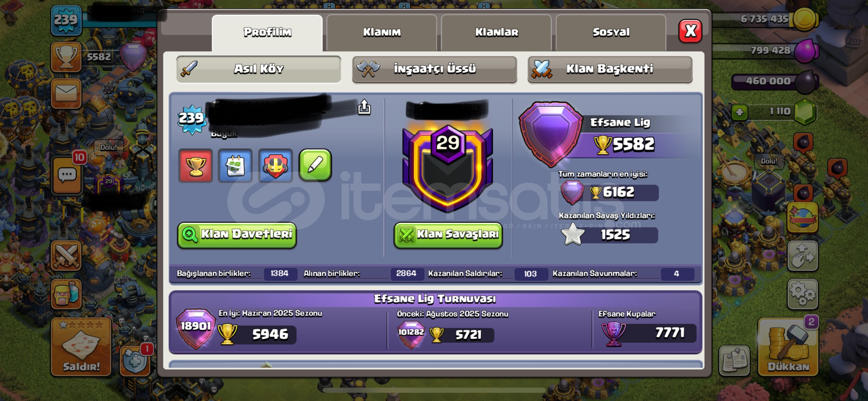Image resolution: width=868 pixels, height=401 pixels.
Task: Add gems with green plus button
Action: 739,112
